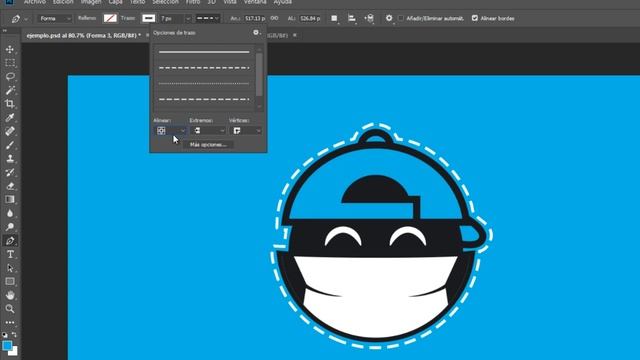Viewport: 640px width, 360px height.
Task: Open the stroke width dropdown arrow
Action: coord(188,18)
